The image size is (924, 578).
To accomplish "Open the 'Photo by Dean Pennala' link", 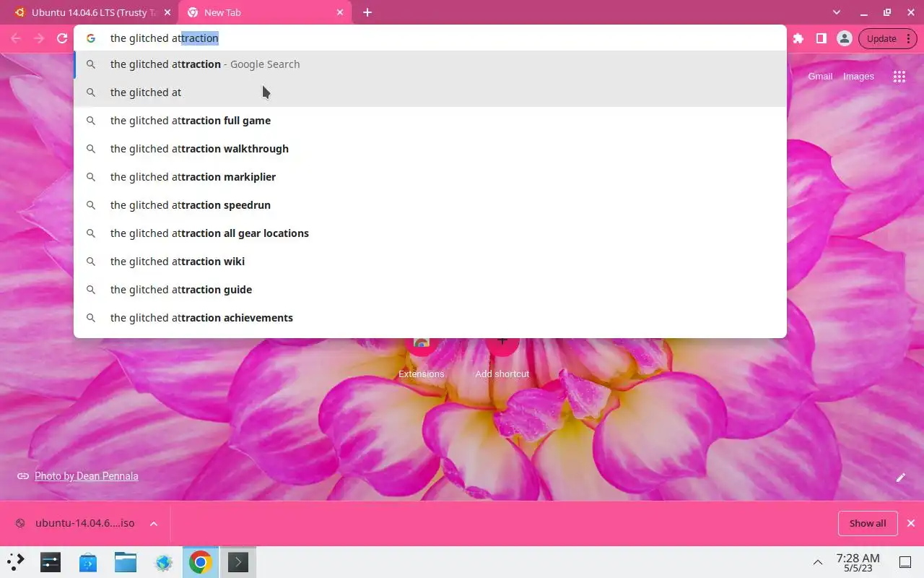I will 87,476.
